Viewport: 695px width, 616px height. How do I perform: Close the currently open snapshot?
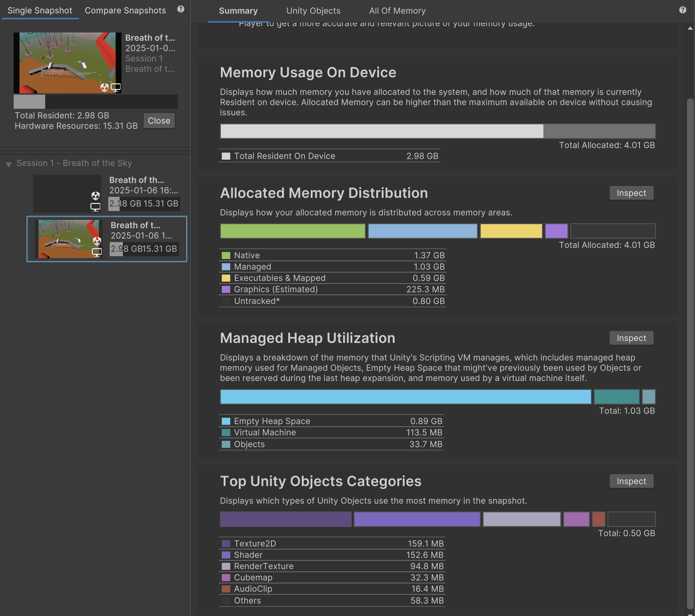[159, 121]
